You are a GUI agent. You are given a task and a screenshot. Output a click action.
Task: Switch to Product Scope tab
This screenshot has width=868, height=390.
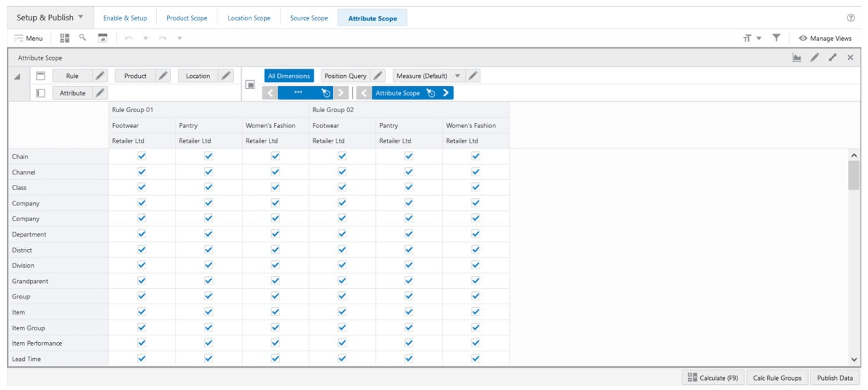coord(187,18)
